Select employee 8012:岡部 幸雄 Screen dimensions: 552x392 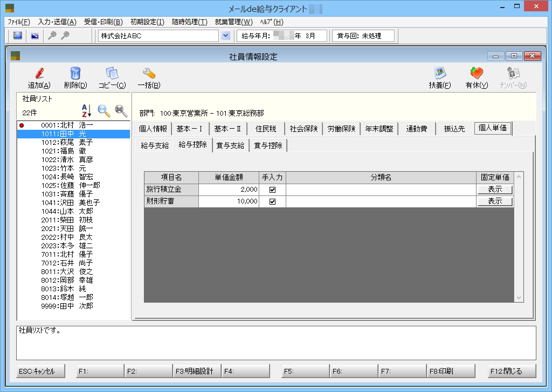tap(73, 280)
